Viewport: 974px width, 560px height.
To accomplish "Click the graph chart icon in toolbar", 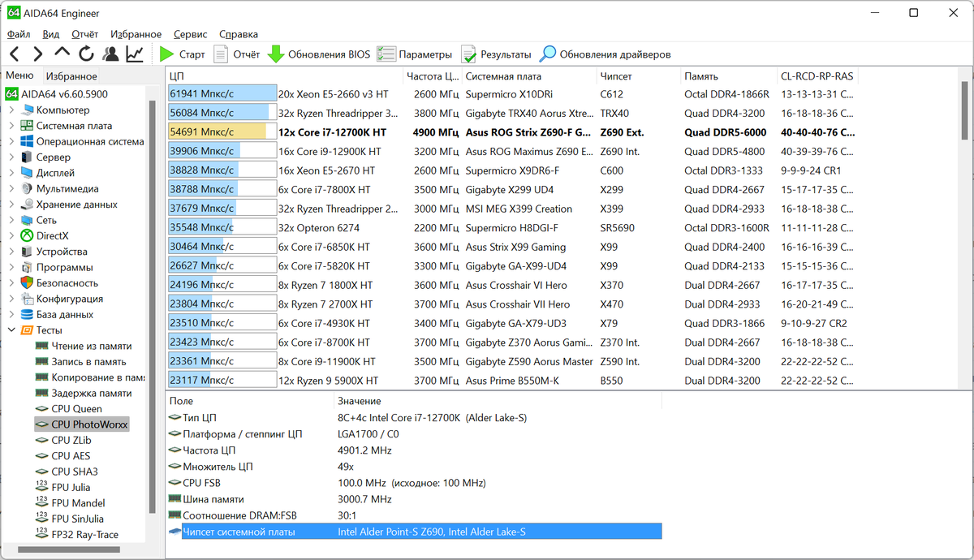I will pyautogui.click(x=135, y=54).
